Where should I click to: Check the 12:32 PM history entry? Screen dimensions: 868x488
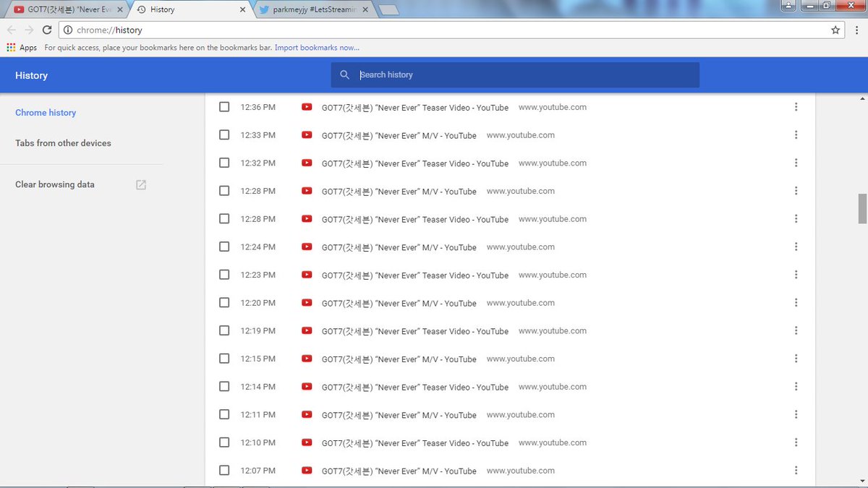(224, 163)
